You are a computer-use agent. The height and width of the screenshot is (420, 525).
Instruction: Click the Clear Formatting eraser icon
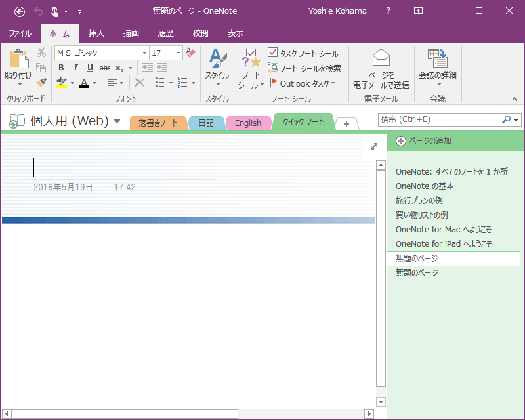click(191, 52)
